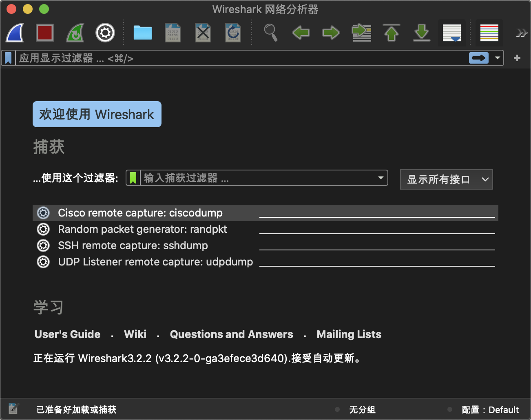531x420 pixels.
Task: Close this capture file X icon
Action: 203,33
